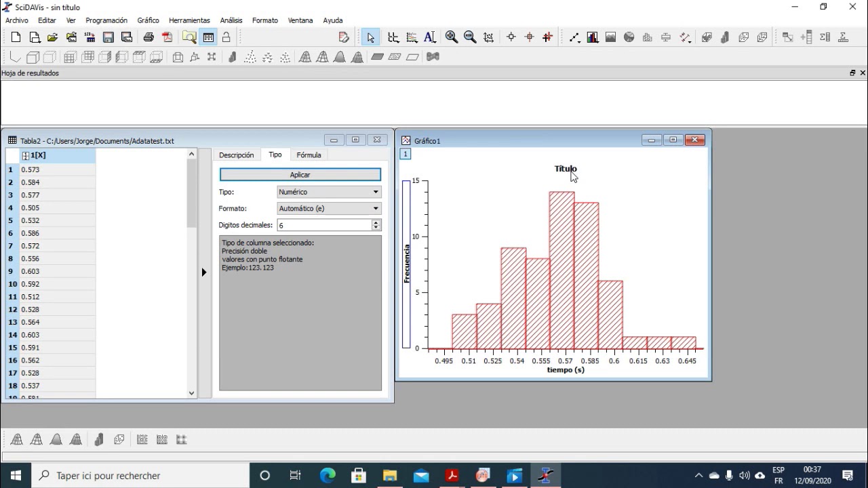Screen dimensions: 868x488
Task: Click the column sum Σ icon
Action: pyautogui.click(x=825, y=37)
